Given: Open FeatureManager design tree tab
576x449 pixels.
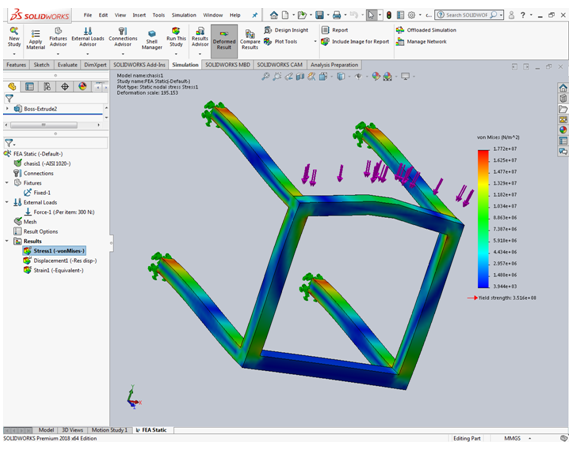Looking at the screenshot, I should click(12, 87).
